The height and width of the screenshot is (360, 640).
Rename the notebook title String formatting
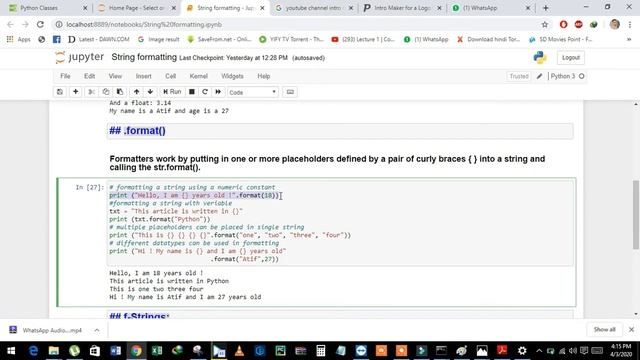coord(144,57)
